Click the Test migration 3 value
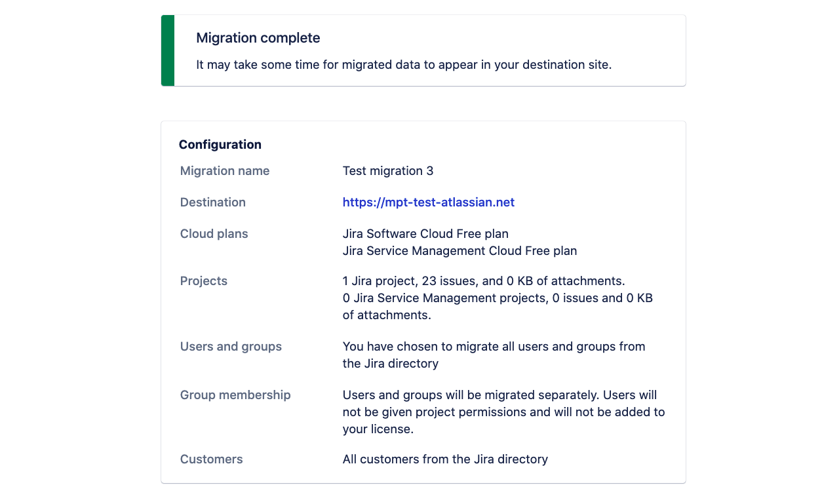Viewport: 822px width, 504px height. coord(387,170)
